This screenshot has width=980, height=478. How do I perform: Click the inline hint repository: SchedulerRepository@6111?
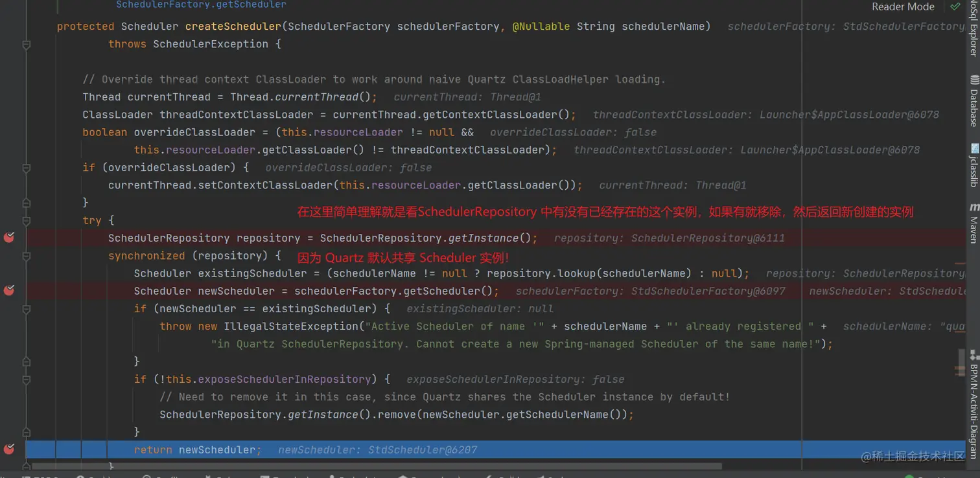point(670,238)
